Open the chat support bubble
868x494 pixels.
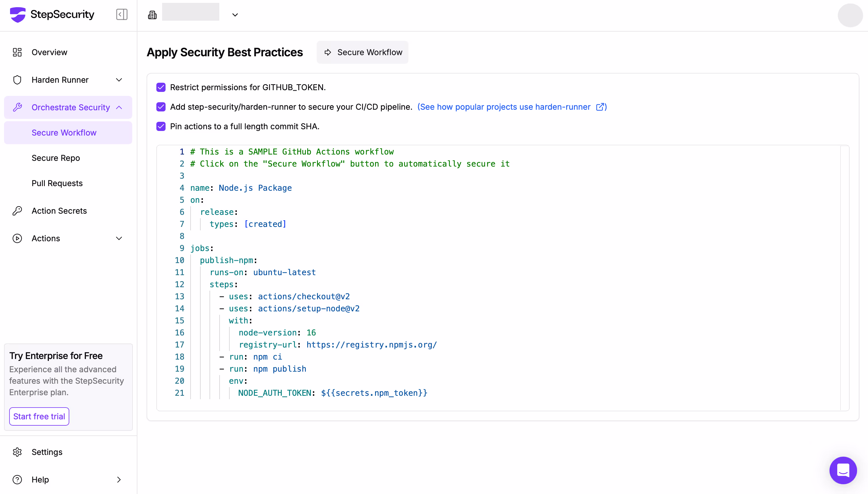point(843,470)
